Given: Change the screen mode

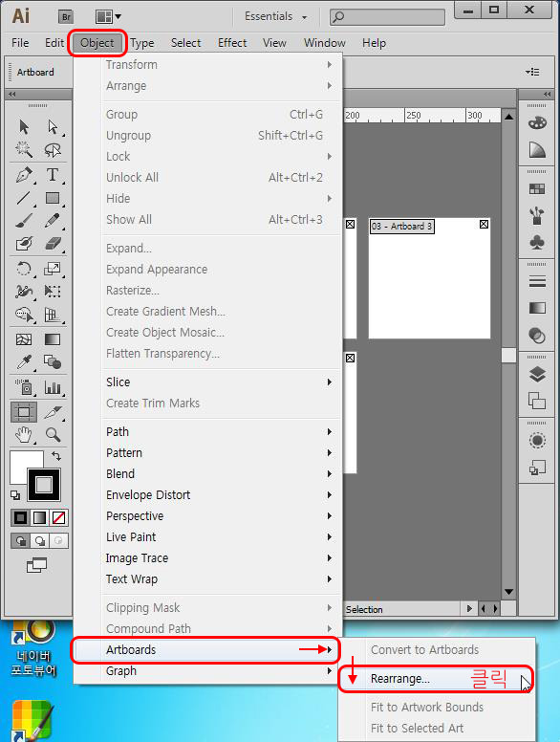Looking at the screenshot, I should click(x=37, y=564).
